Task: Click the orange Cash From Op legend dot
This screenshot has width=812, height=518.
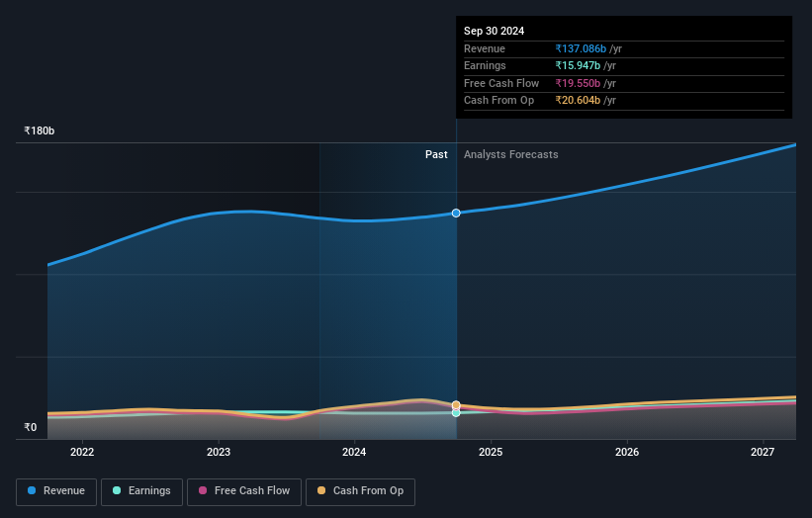Action: (x=321, y=490)
